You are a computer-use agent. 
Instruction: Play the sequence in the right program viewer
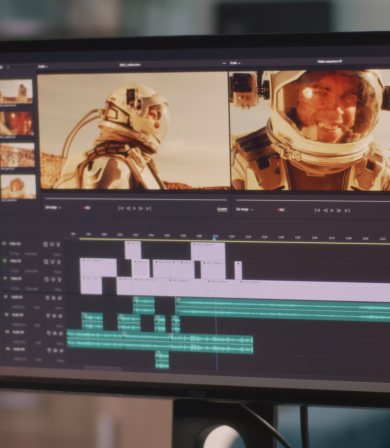click(x=332, y=210)
